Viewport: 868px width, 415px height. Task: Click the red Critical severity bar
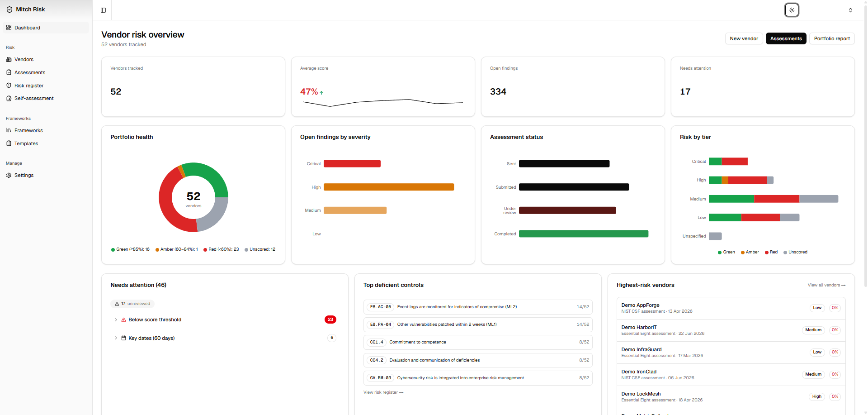(x=352, y=164)
